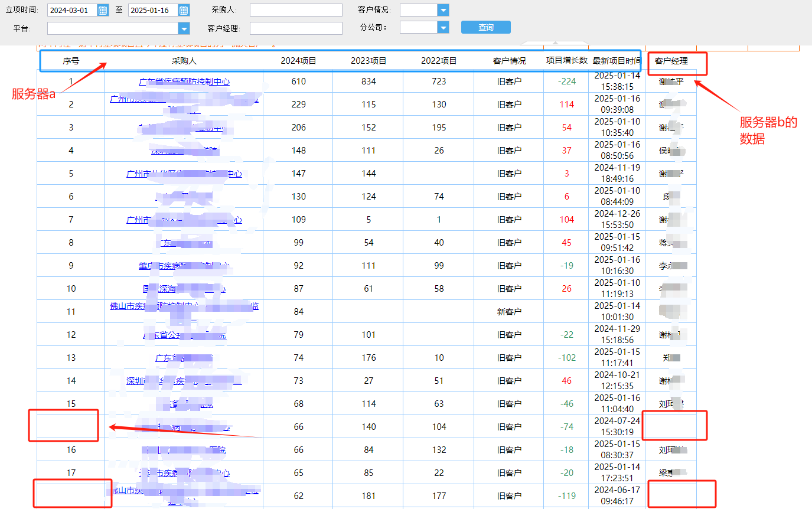
Task: Click the start date field 2024-03-01
Action: pos(72,10)
